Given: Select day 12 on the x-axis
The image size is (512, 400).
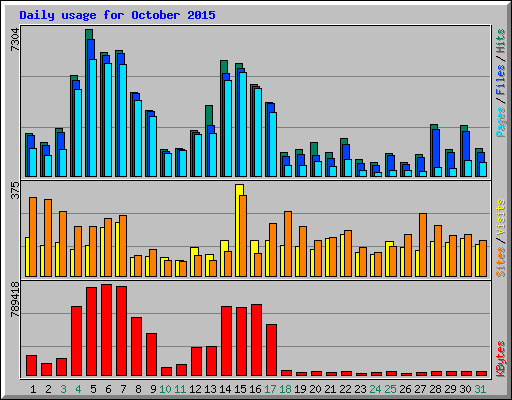Looking at the screenshot, I should click(x=195, y=389).
